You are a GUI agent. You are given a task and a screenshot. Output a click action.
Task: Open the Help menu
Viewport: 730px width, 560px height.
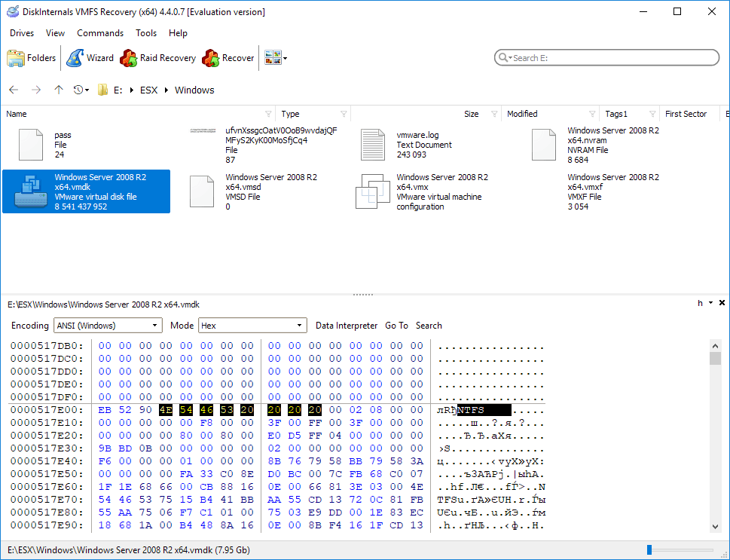point(178,33)
